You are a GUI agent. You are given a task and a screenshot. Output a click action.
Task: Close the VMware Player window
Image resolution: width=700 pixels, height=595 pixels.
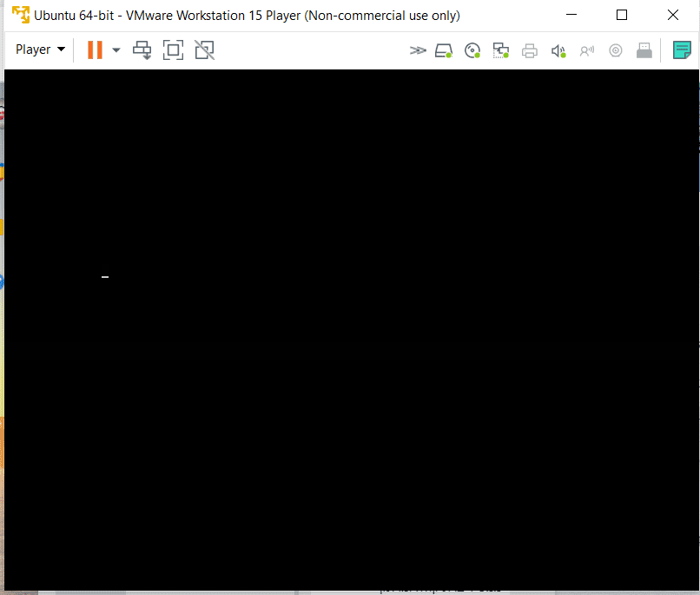coord(673,15)
